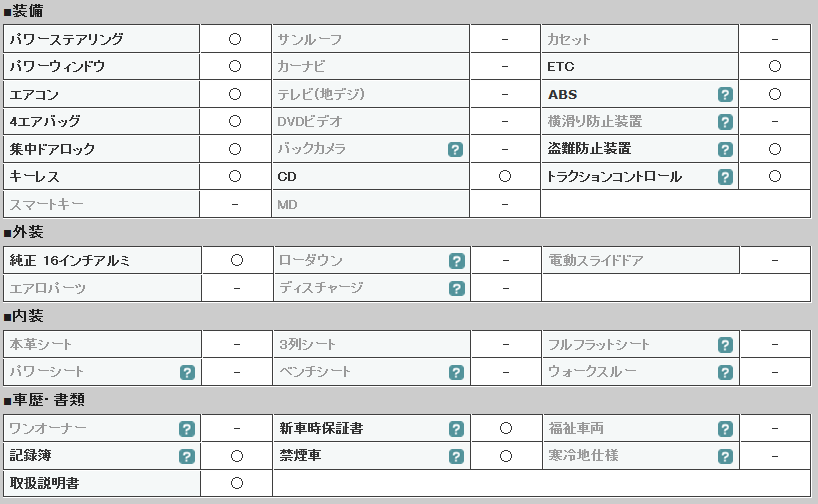Screen dimensions: 818x504
Task: Open the ローダウン question mark icon
Action: tap(456, 261)
